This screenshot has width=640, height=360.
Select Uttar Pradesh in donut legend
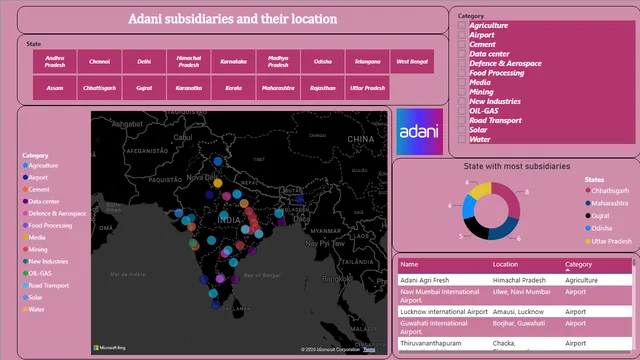608,241
